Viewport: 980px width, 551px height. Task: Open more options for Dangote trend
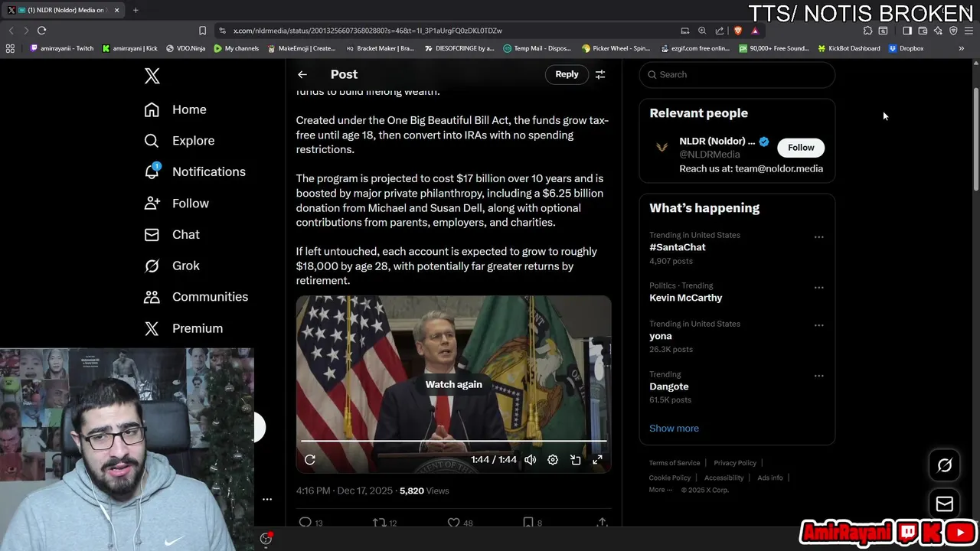(818, 376)
